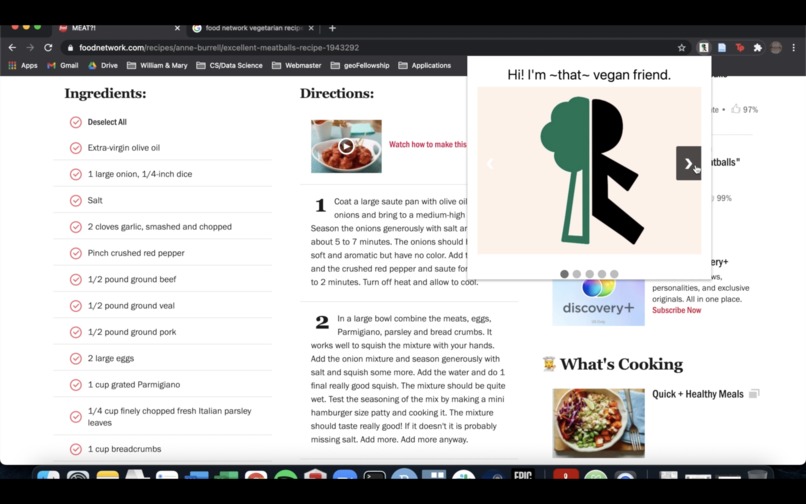Open a new tab with the plus button
The image size is (806, 504).
pyautogui.click(x=332, y=28)
